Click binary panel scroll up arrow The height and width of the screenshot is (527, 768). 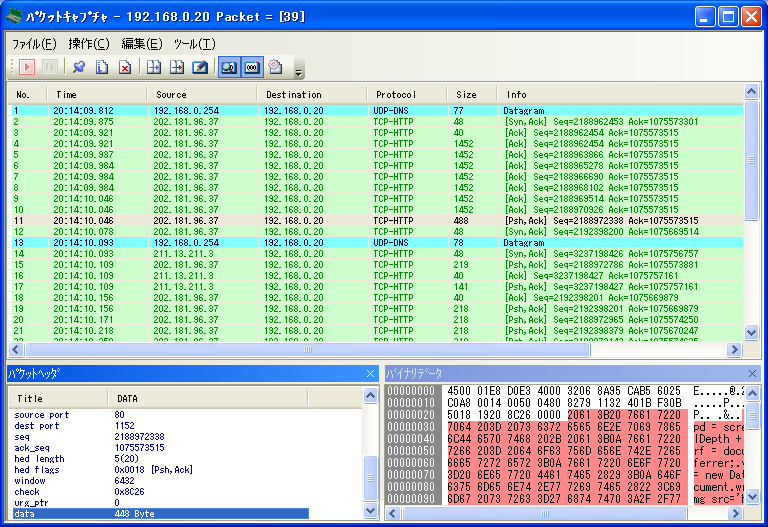(x=752, y=393)
